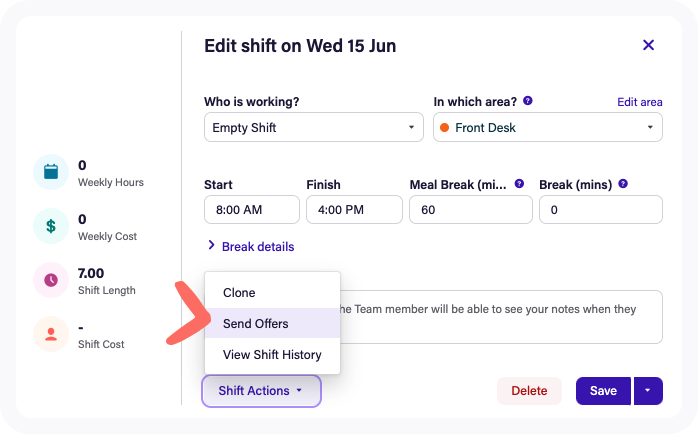Viewport: 698px width, 434px height.
Task: Click the Weekly Hours calendar icon
Action: (x=51, y=172)
